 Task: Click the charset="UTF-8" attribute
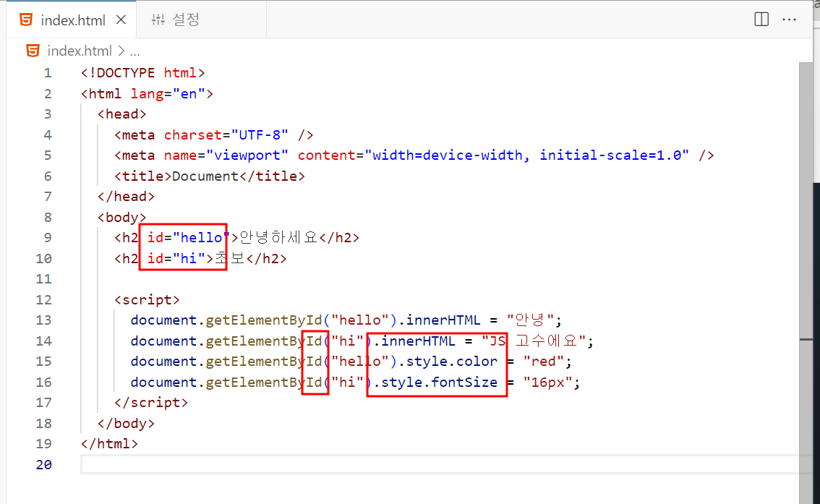click(226, 135)
